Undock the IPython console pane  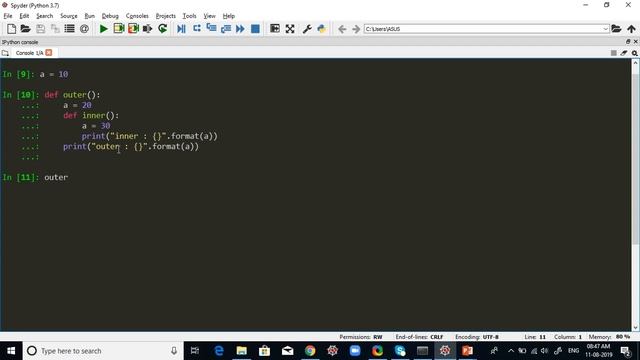(628, 42)
